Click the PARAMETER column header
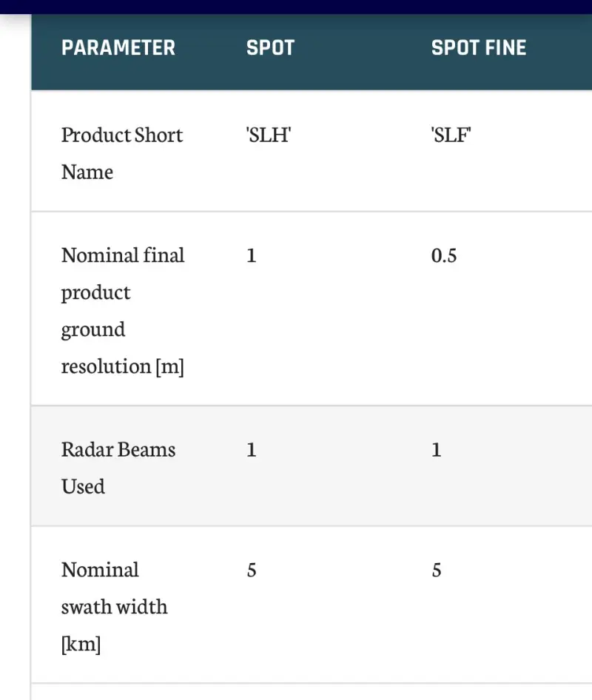 [x=118, y=48]
